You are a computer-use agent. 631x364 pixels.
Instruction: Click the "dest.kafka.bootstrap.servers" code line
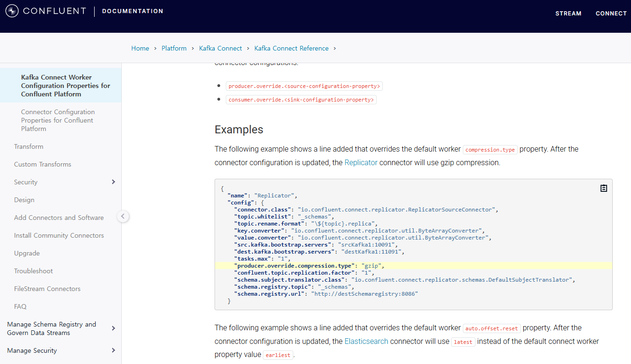click(x=319, y=252)
